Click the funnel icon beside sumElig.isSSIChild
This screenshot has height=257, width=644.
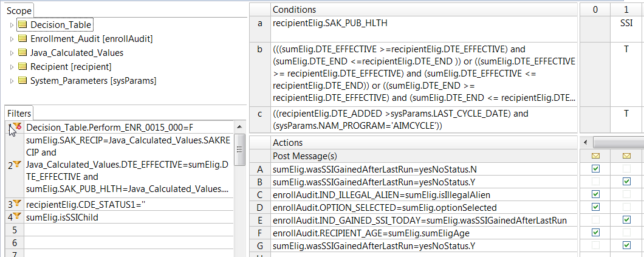pyautogui.click(x=16, y=217)
